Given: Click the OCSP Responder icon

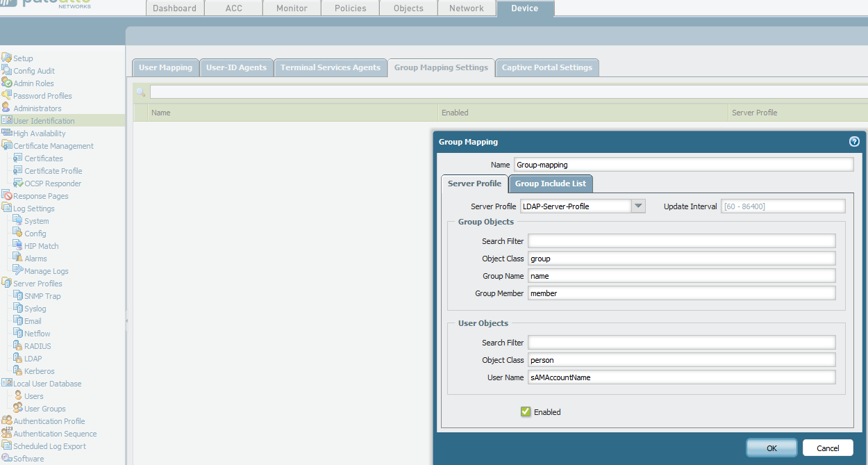Looking at the screenshot, I should click(x=18, y=183).
